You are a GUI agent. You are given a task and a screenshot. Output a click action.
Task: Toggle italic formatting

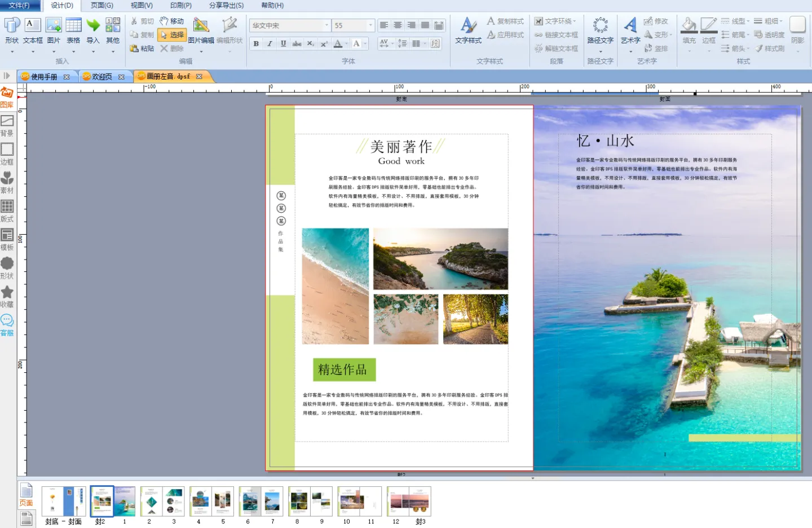[x=270, y=43]
